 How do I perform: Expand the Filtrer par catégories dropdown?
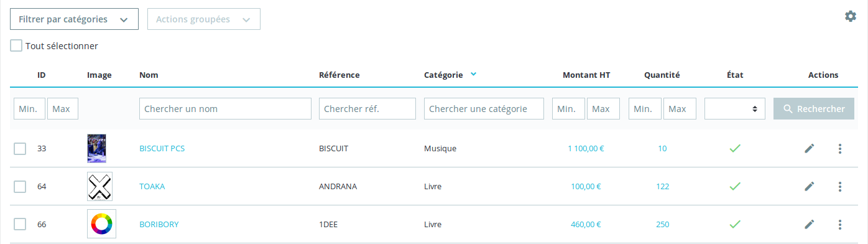tap(74, 19)
